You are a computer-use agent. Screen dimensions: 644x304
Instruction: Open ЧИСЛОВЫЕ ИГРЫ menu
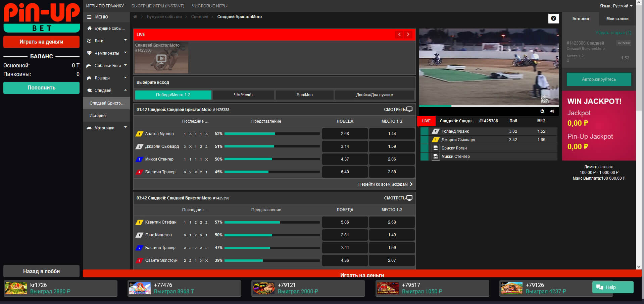(210, 6)
